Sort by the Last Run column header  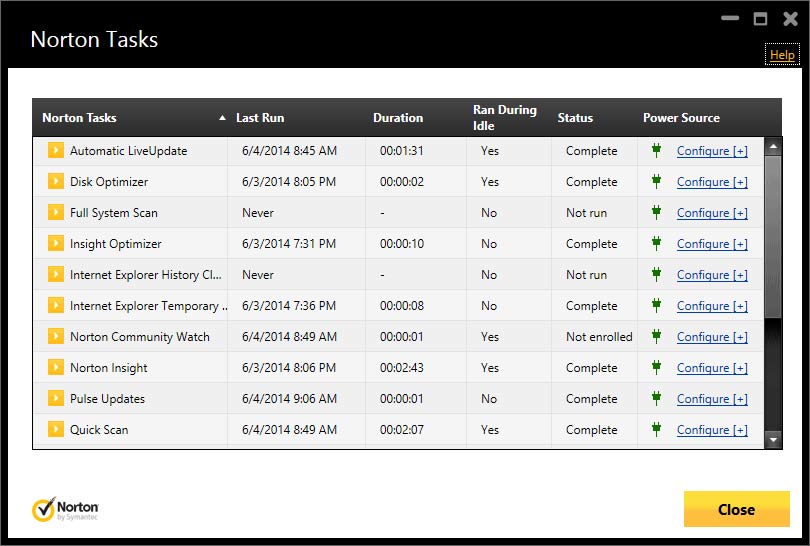click(x=260, y=118)
